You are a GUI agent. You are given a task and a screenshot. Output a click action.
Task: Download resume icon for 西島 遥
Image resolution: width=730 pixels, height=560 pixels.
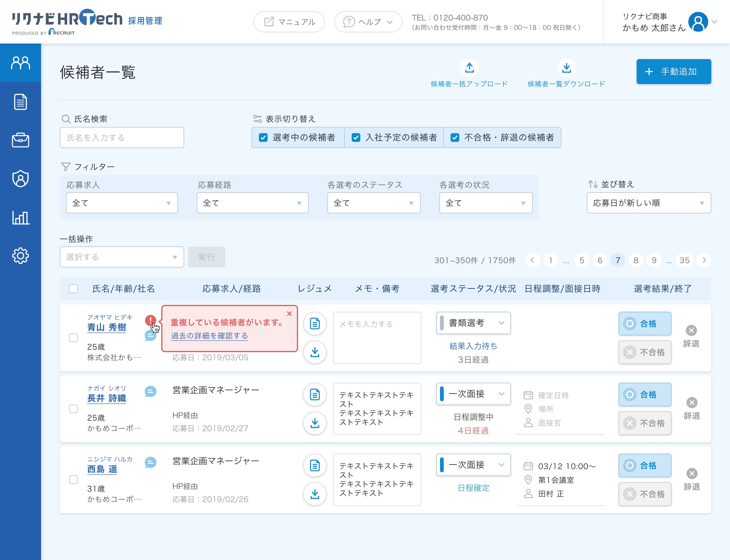315,494
